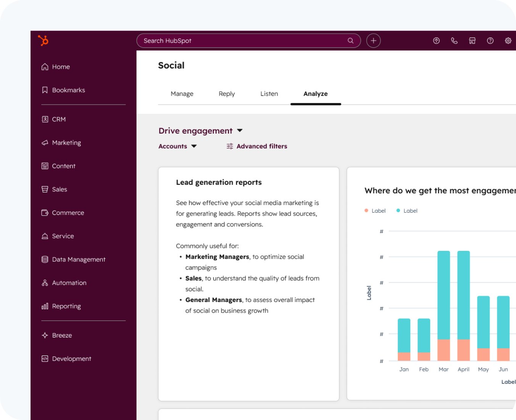Click the Home house icon in sidebar

click(45, 67)
